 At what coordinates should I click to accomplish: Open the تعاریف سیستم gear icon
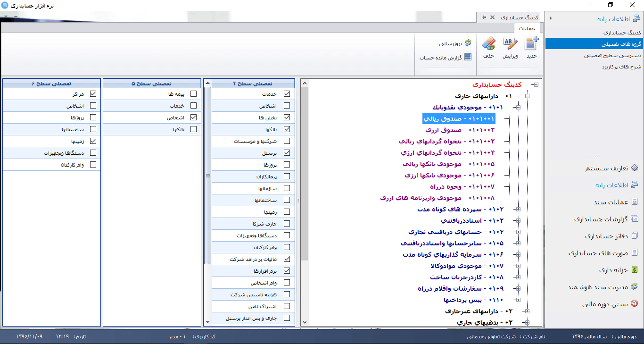click(x=634, y=168)
